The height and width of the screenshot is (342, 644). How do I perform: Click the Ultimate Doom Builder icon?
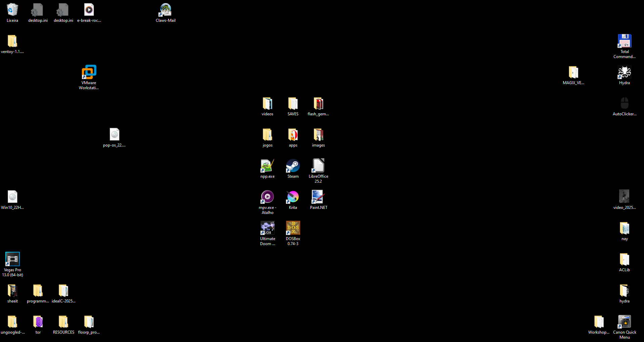(x=267, y=228)
